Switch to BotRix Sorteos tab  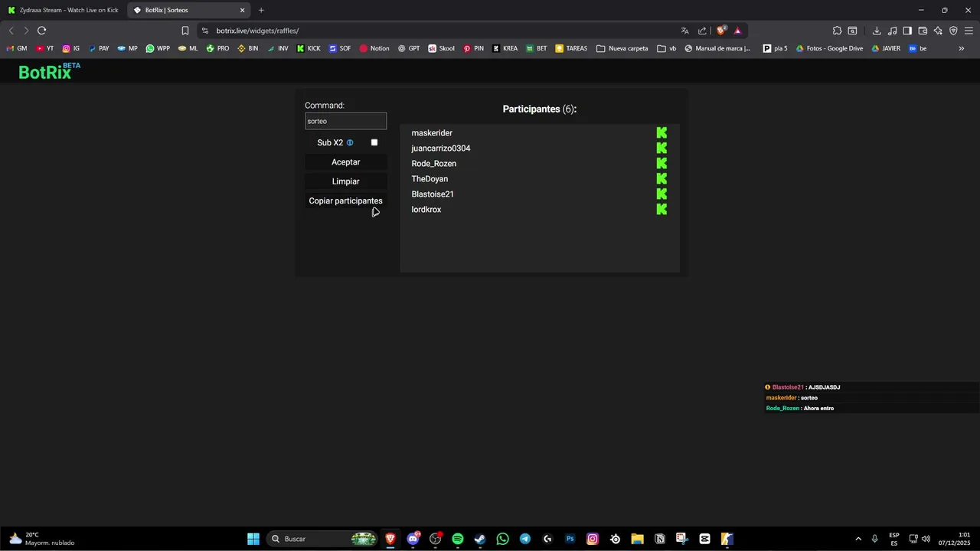[189, 10]
